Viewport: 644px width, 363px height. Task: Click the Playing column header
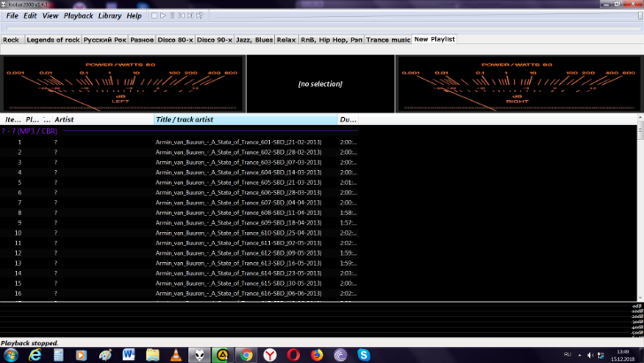tap(33, 120)
